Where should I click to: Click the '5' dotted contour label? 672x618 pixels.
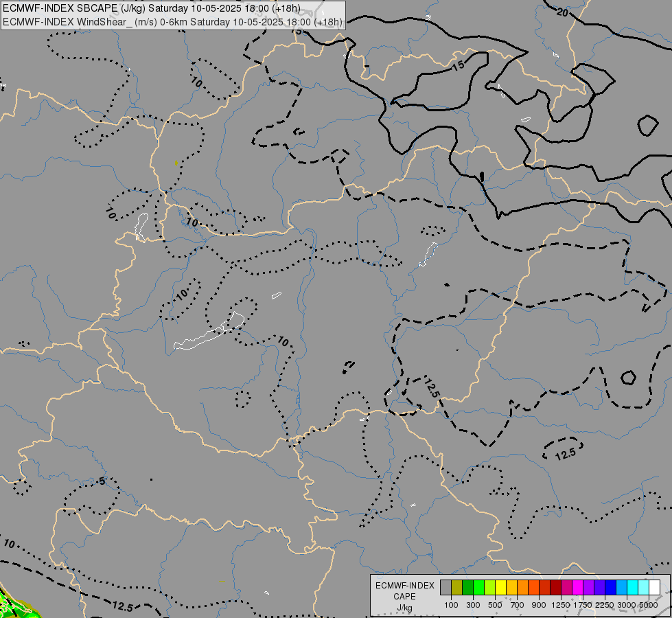click(102, 481)
